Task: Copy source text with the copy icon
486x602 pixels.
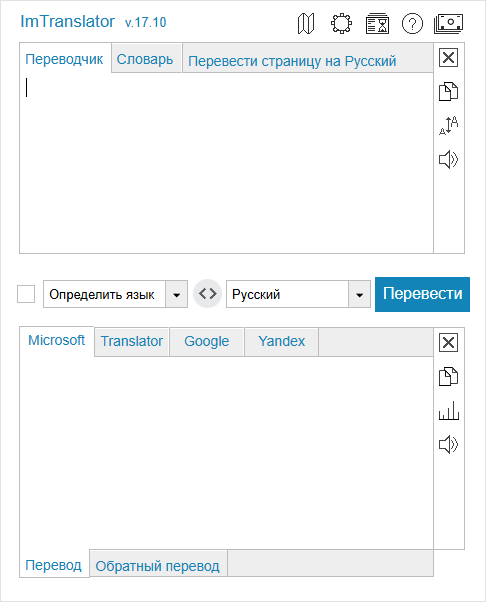Action: pos(448,91)
